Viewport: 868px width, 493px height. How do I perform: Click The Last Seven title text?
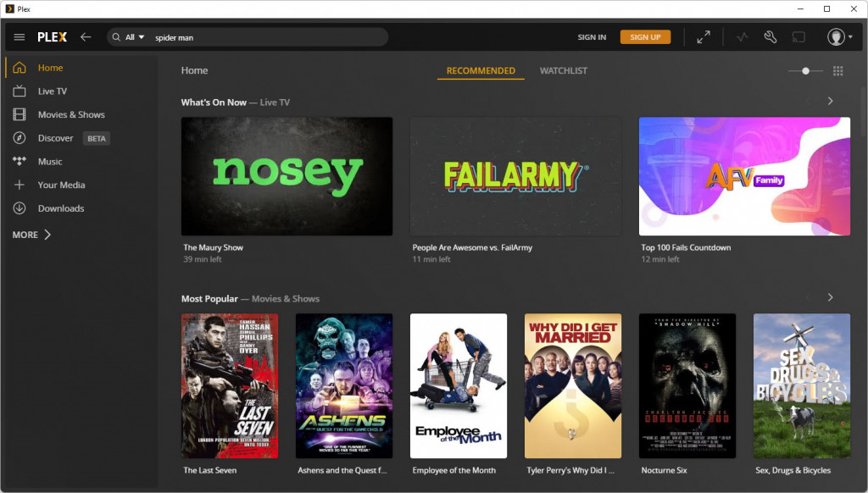(210, 470)
